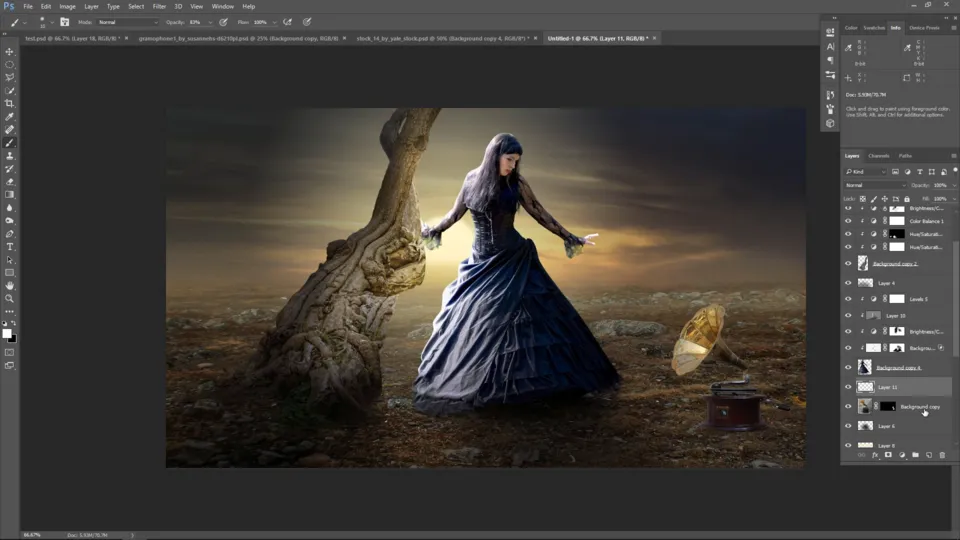The image size is (960, 540).
Task: Open the Filter menu
Action: point(159,6)
